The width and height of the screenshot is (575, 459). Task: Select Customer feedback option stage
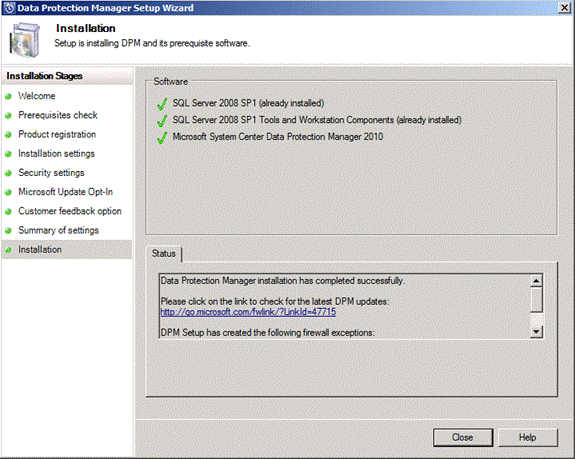coord(70,211)
